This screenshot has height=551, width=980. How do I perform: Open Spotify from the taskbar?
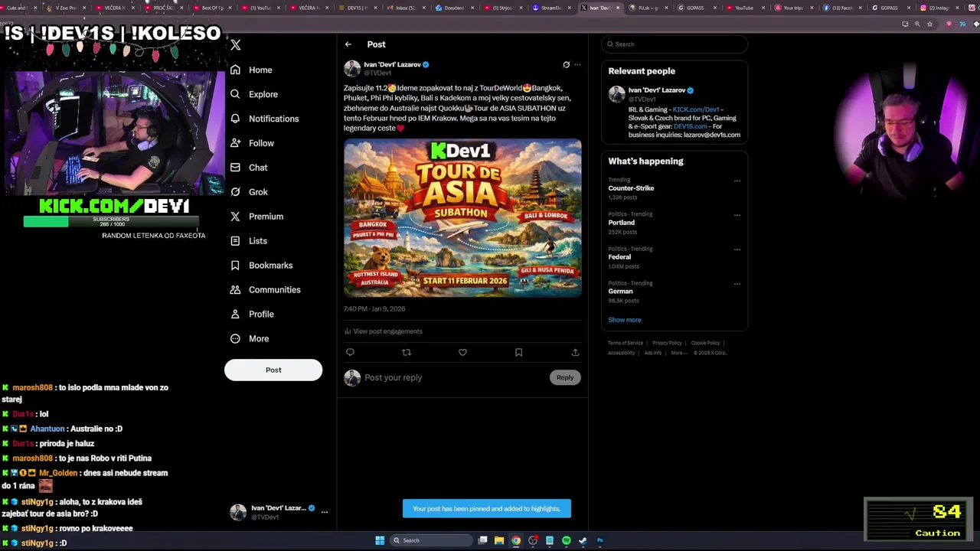[566, 540]
